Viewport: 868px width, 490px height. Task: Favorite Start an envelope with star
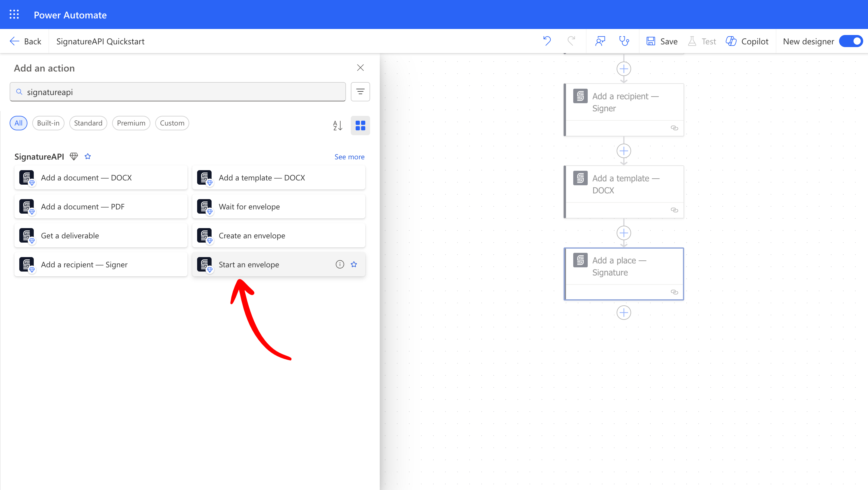tap(354, 264)
